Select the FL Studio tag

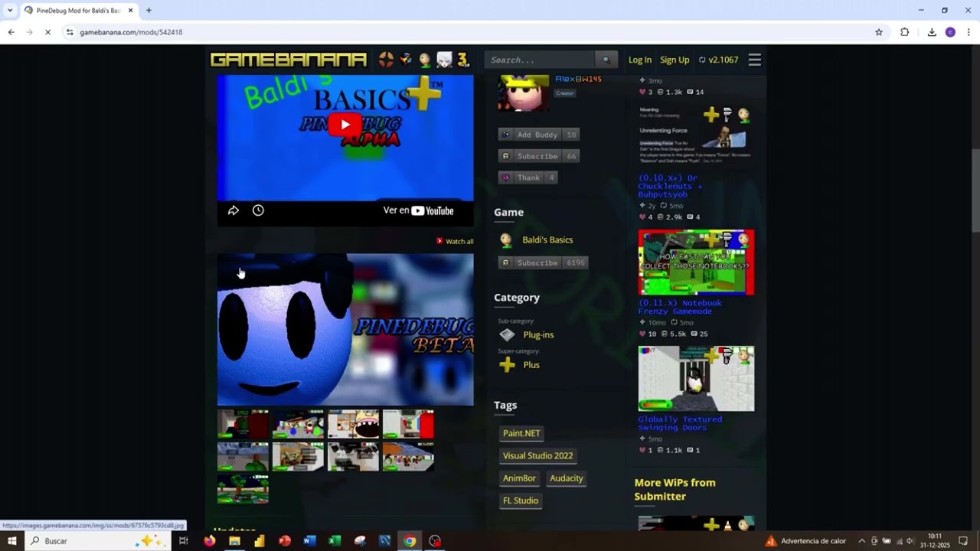pos(521,500)
